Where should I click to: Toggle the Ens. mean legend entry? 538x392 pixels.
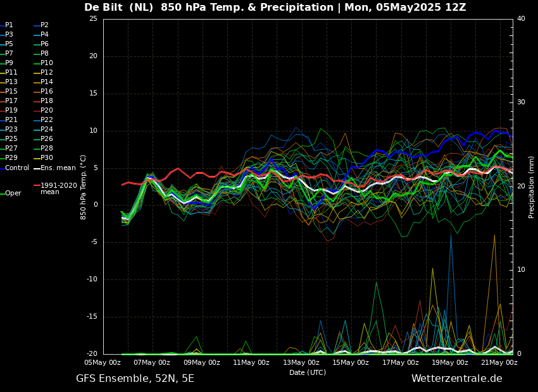point(58,168)
